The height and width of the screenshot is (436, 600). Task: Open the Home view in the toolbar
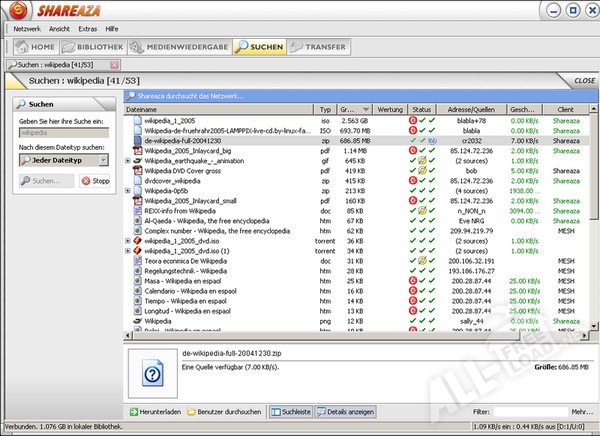[35, 46]
